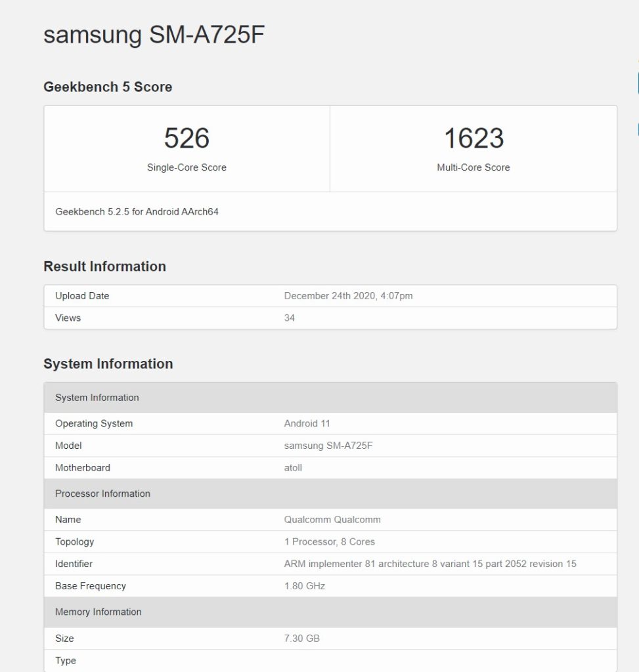
Task: Click the Motherboard atoll value
Action: pos(293,468)
